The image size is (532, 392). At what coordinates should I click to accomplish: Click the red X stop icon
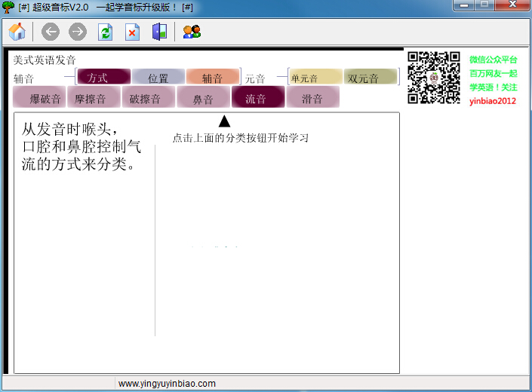click(132, 32)
